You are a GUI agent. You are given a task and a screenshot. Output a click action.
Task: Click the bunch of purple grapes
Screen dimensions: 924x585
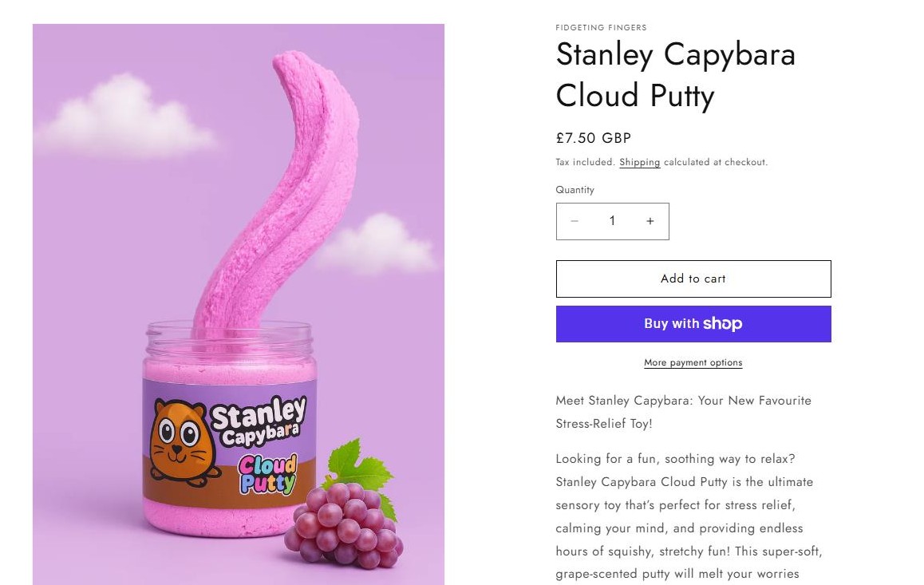click(x=345, y=524)
